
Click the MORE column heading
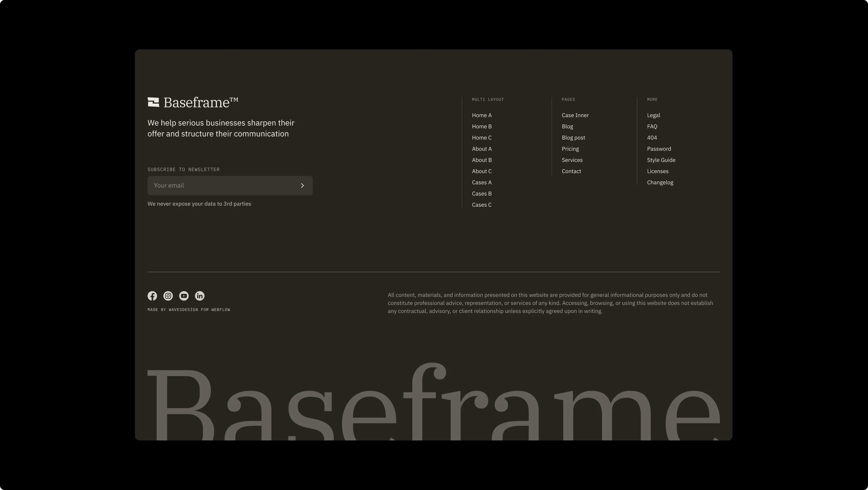[652, 99]
